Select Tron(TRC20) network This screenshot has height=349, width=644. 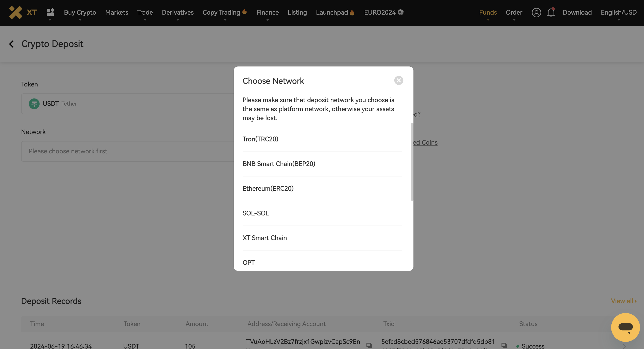(260, 139)
